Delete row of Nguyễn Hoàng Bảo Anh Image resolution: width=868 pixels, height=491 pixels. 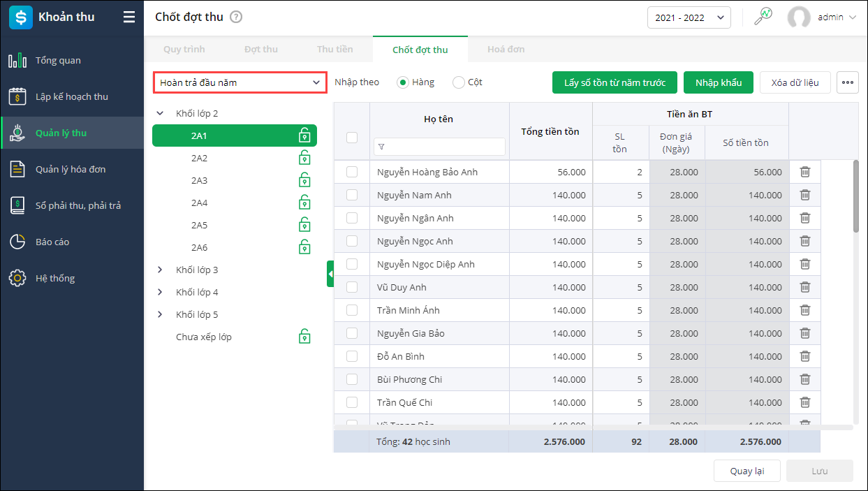(804, 172)
